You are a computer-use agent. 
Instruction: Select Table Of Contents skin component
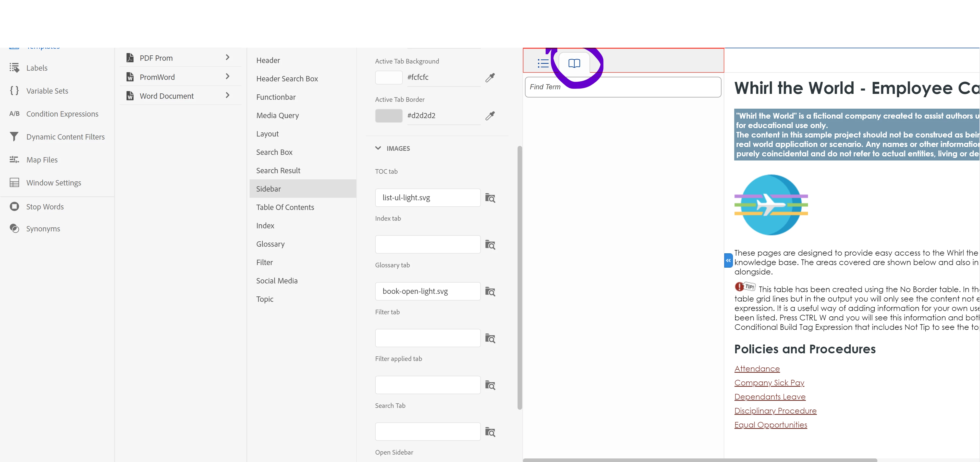[285, 207]
